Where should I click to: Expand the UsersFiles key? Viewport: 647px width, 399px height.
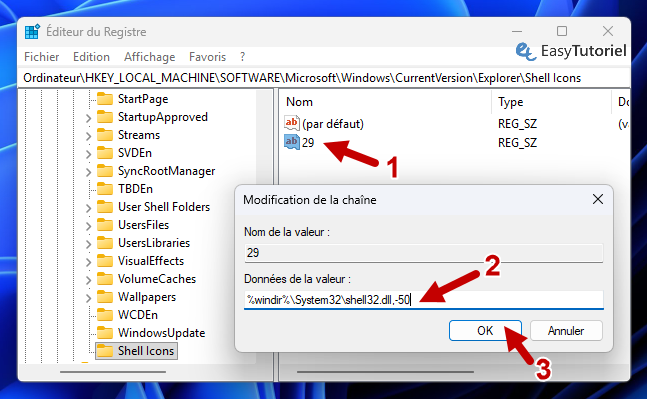[x=88, y=226]
